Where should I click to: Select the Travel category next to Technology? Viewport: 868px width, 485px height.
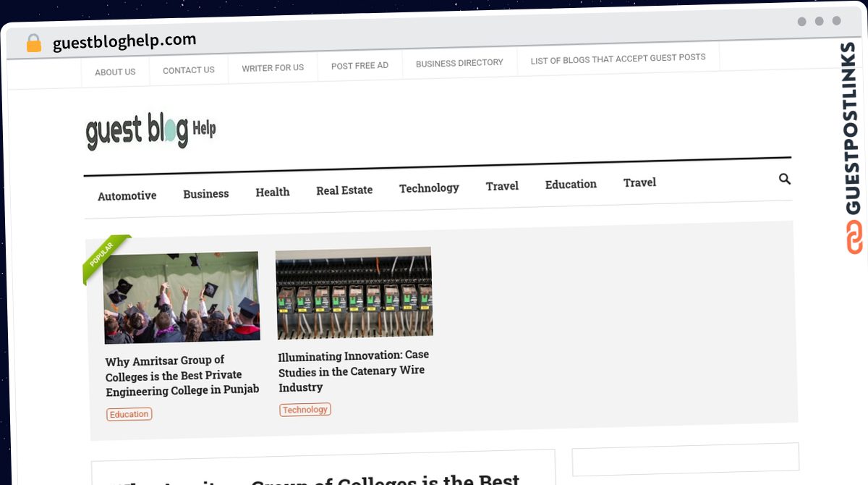click(502, 186)
